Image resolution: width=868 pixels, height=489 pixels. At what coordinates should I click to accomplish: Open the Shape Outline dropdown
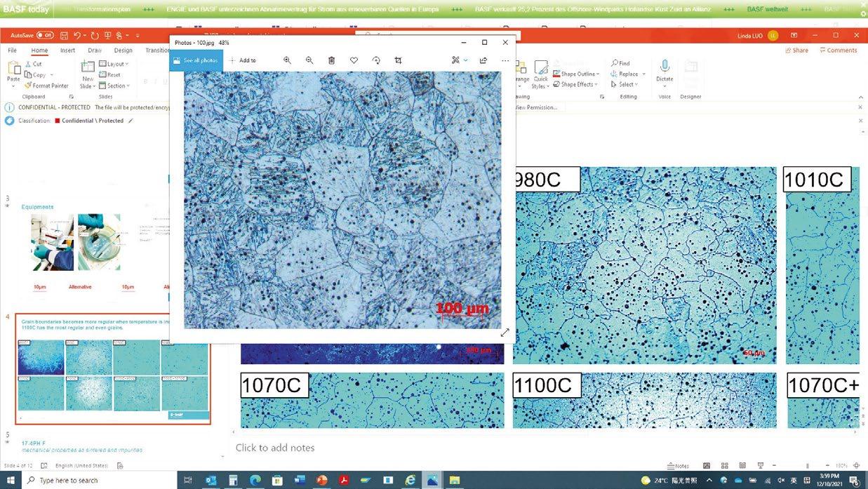[577, 74]
